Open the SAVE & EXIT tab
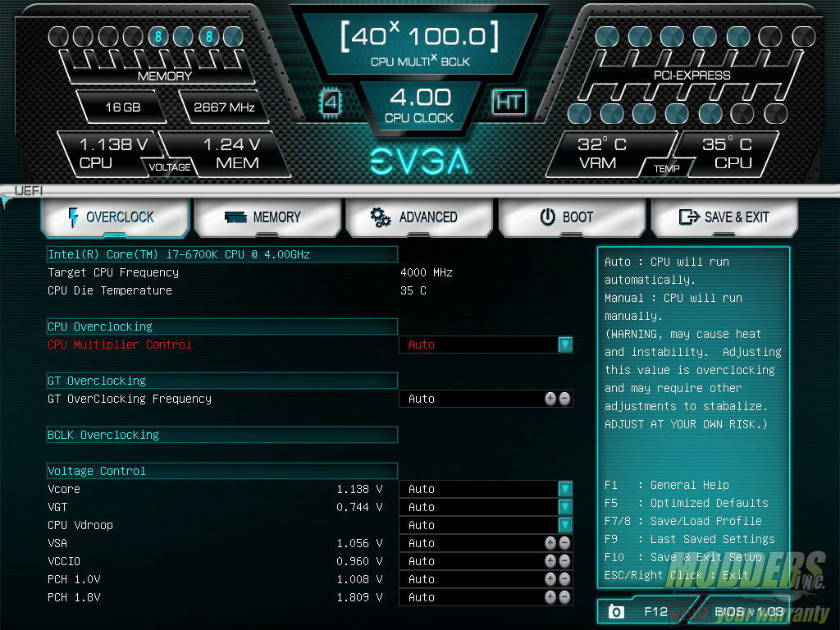Image resolution: width=840 pixels, height=630 pixels. 724,217
